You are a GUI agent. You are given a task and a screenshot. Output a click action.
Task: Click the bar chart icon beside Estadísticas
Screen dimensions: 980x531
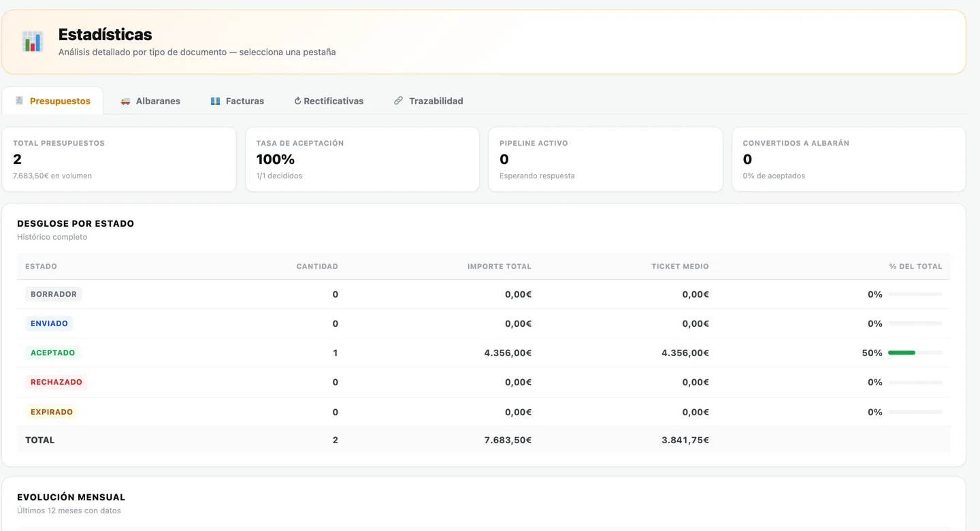pos(32,42)
